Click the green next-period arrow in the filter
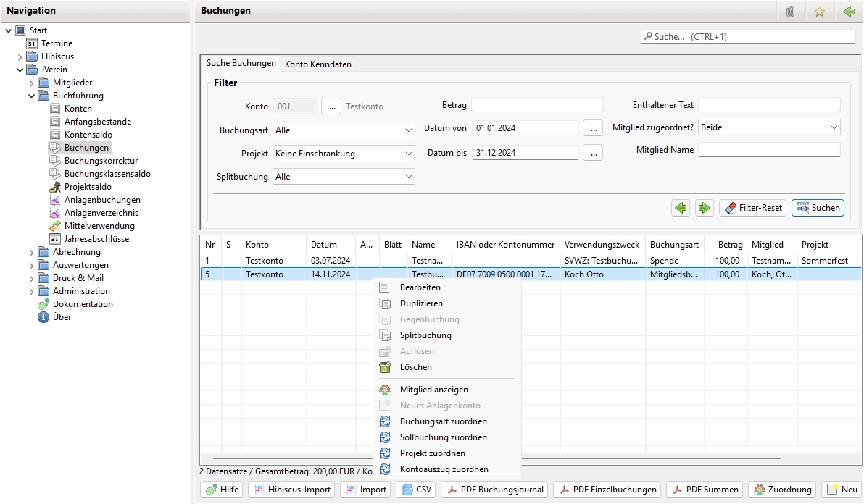The width and height of the screenshot is (864, 504). [704, 208]
